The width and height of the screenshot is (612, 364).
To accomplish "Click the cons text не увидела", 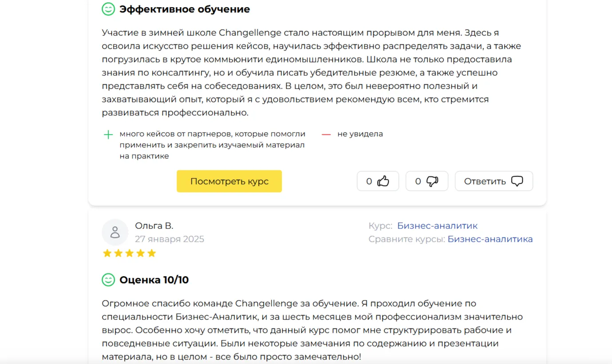I will [x=360, y=134].
